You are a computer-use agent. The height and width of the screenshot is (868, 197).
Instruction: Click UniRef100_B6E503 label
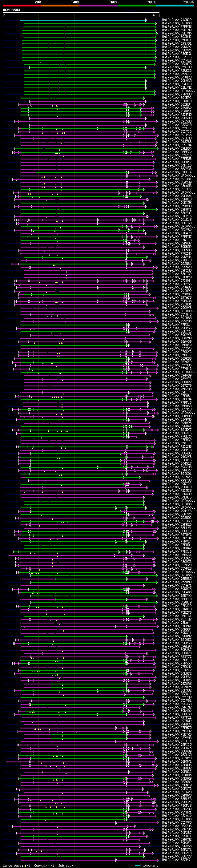pos(177,250)
